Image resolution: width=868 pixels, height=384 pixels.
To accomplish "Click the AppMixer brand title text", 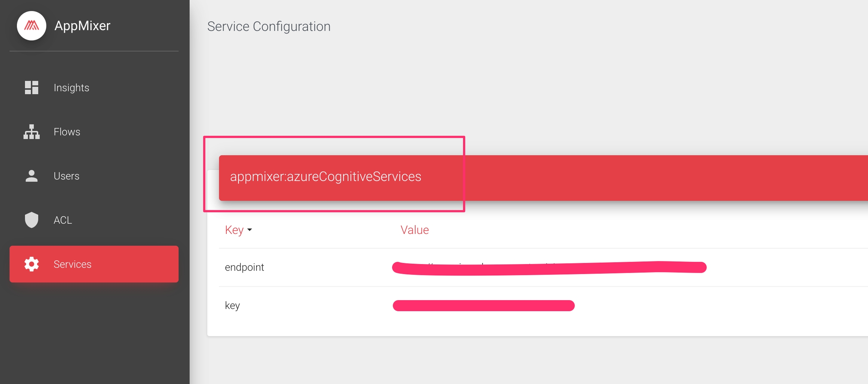I will (x=82, y=26).
